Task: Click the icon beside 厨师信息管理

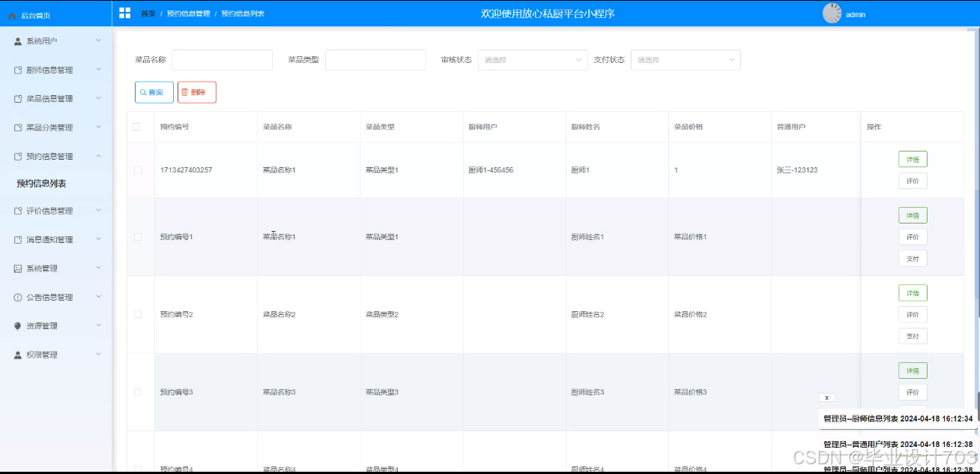Action: point(18,70)
